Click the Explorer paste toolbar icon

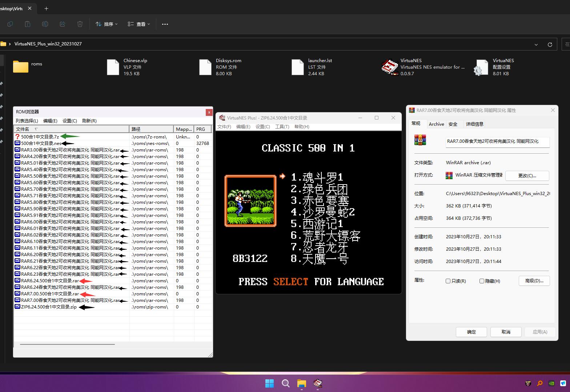28,24
